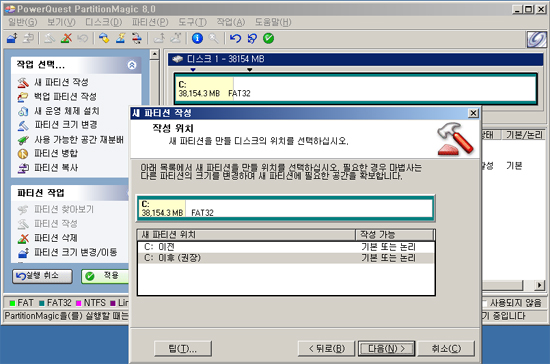
Task: Select C: partition in main window disk map
Action: [x=355, y=89]
